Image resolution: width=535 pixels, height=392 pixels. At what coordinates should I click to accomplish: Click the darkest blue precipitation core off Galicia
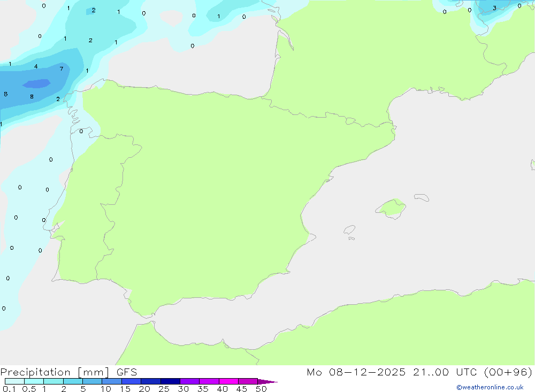[x=36, y=83]
